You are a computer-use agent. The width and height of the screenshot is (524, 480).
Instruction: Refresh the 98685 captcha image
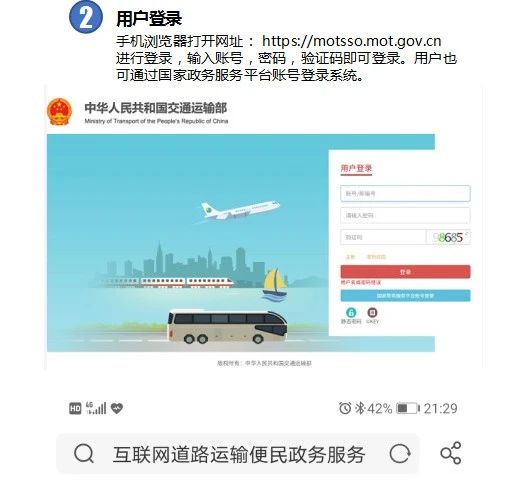[x=448, y=237]
